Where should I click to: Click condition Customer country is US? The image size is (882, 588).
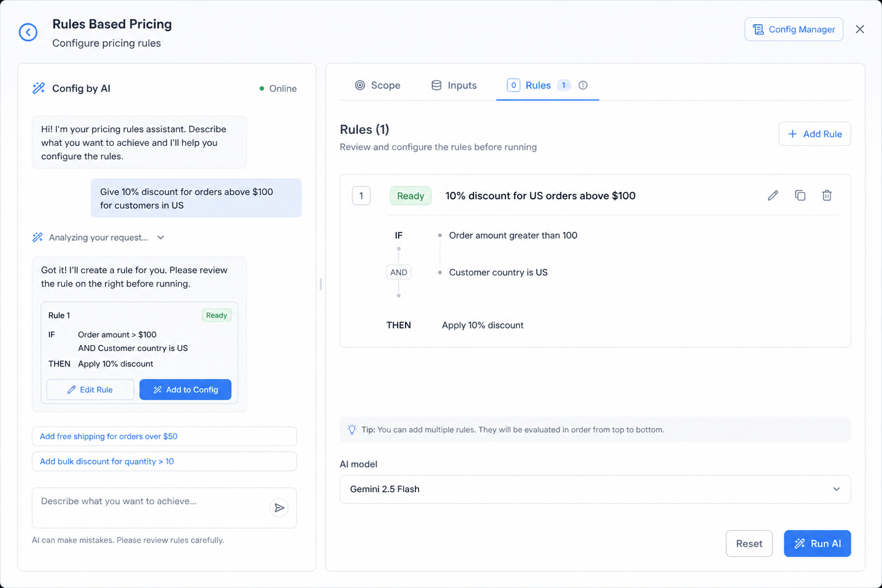(498, 272)
